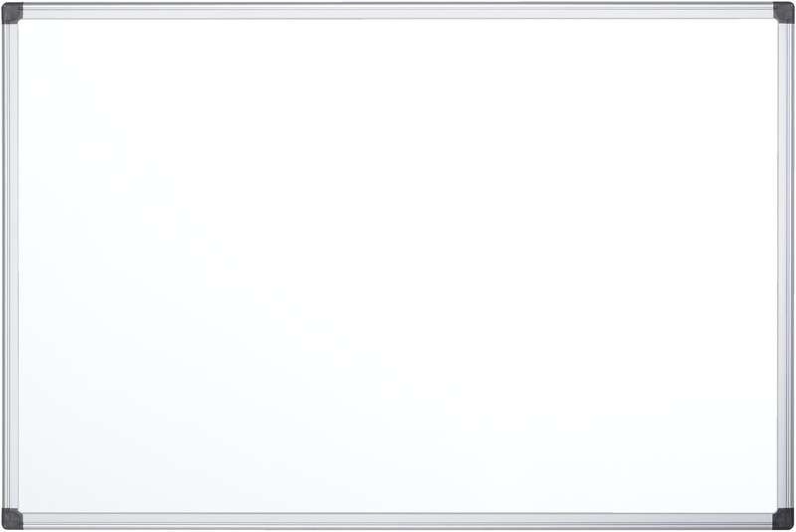Click the top-right gray corner cap
This screenshot has height=532, width=796.
(784, 13)
